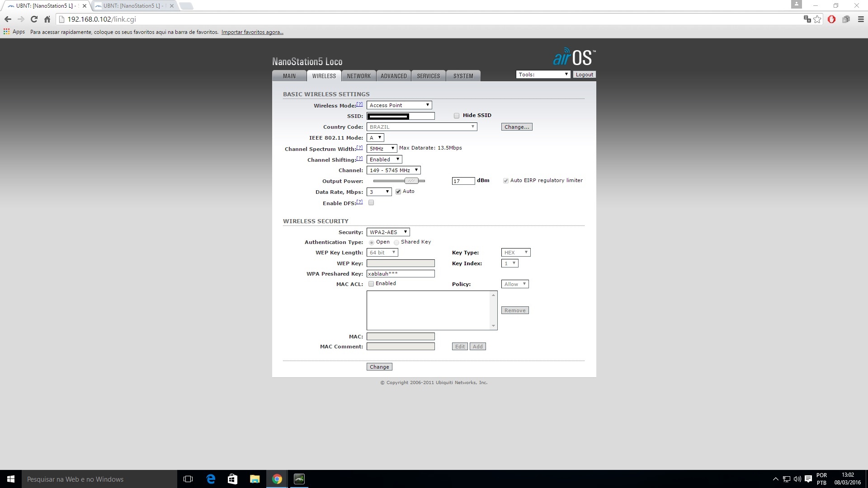The height and width of the screenshot is (488, 868).
Task: Click the Output Power slider handle
Action: 411,181
